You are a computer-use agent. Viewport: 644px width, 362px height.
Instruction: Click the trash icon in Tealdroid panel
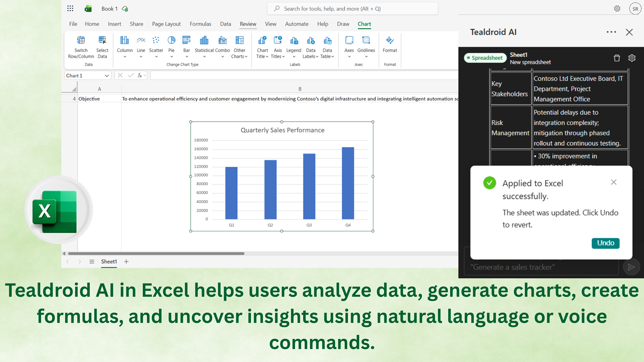[x=617, y=58]
